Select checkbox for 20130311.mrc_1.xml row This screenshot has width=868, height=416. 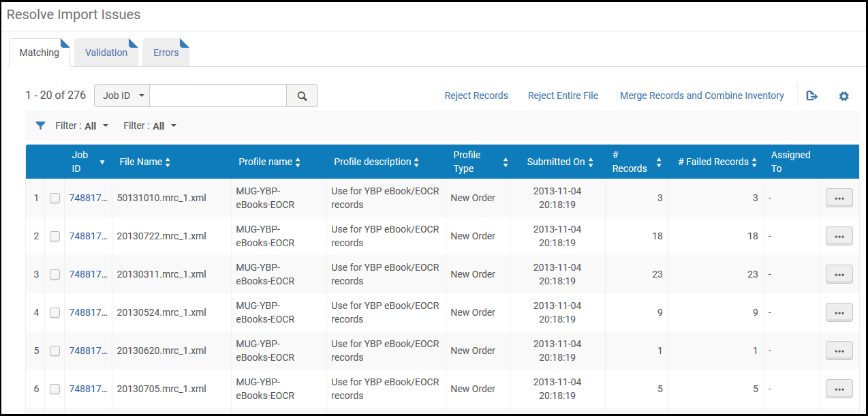click(55, 275)
